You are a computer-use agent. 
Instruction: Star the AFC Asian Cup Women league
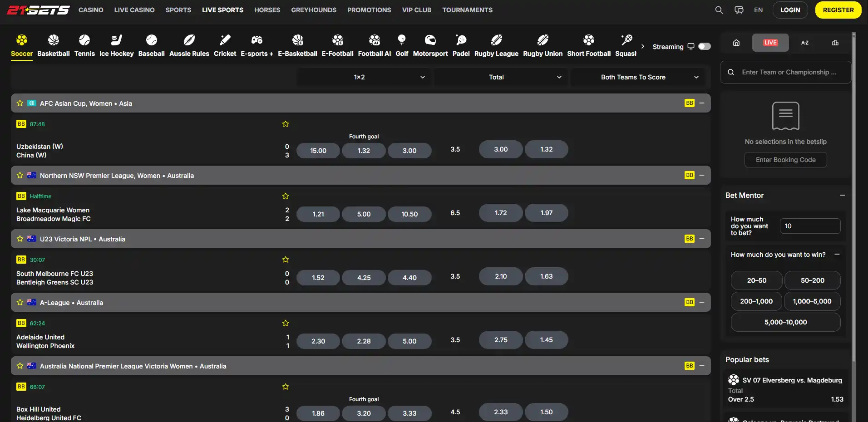coord(20,103)
